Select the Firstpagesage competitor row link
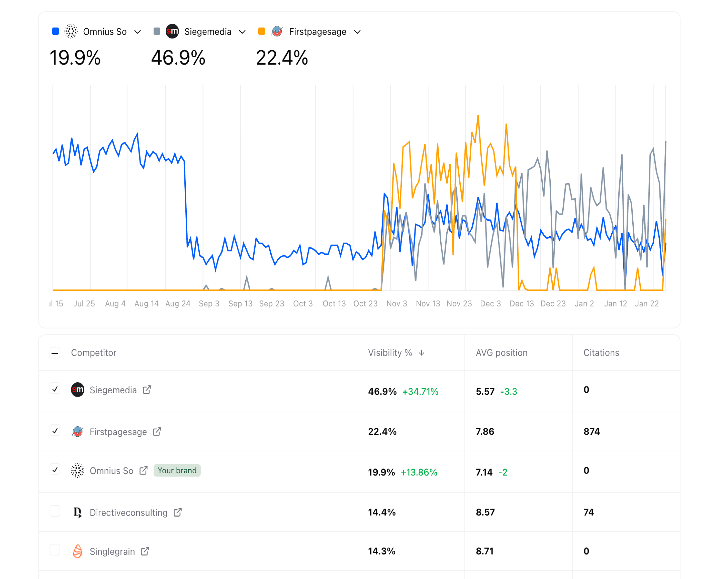Viewport: 728px width, 579px height. point(118,431)
